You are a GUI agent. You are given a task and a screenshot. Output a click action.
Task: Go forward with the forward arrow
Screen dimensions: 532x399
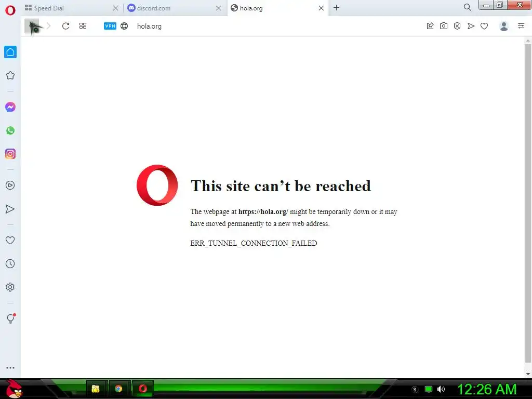(48, 26)
